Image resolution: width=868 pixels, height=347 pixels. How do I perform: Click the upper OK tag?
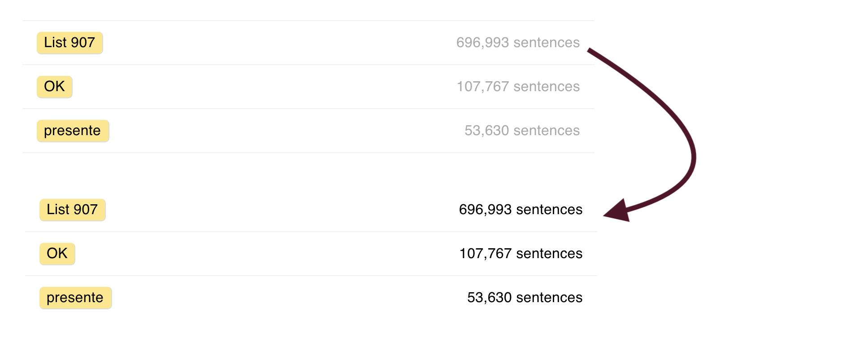[54, 87]
